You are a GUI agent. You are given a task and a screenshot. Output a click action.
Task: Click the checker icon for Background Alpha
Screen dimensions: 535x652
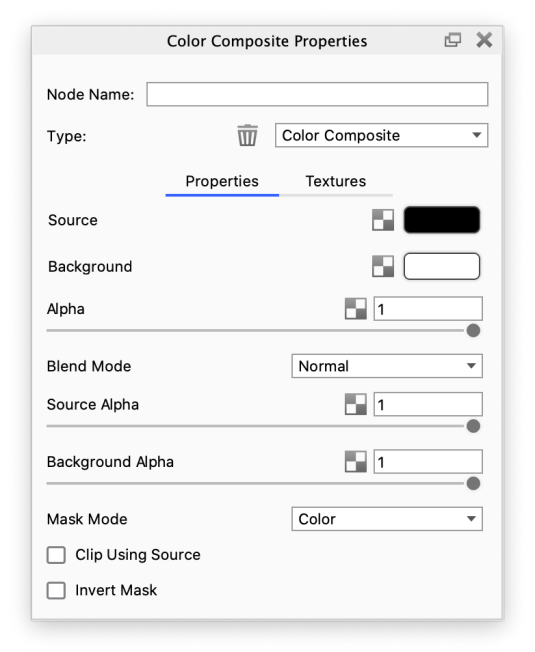point(356,462)
